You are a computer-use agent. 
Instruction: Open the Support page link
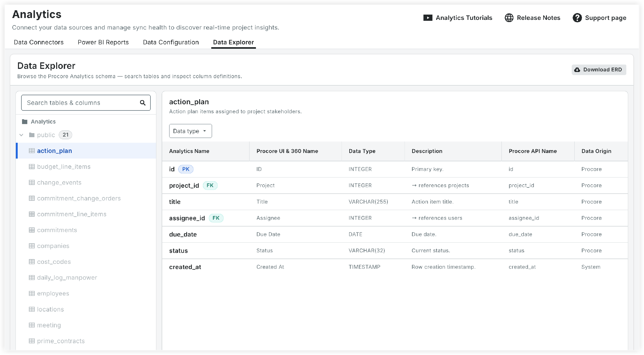click(x=600, y=18)
